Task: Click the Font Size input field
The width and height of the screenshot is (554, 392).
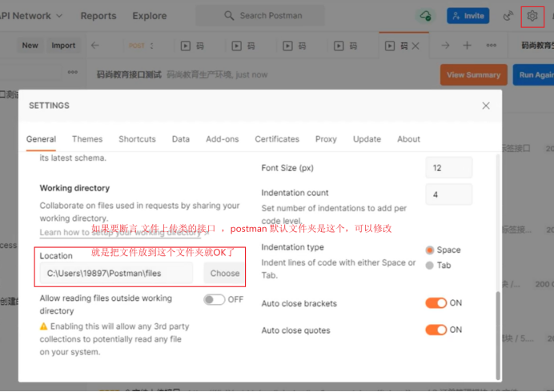Action: [448, 168]
